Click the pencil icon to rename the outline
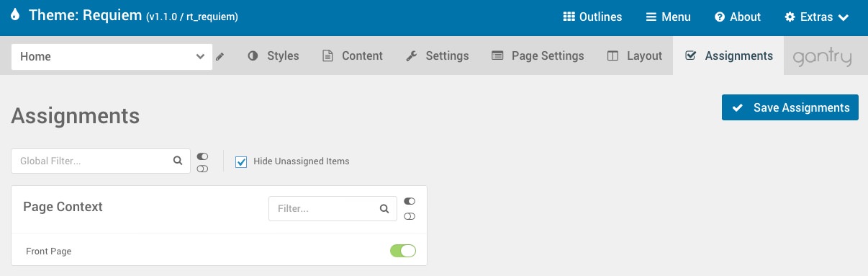868x276 pixels. pos(220,56)
